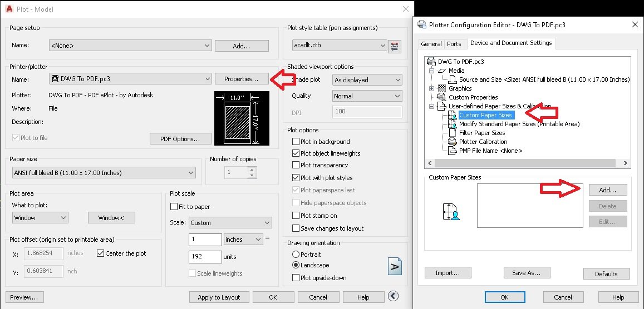Open the Shade plot dropdown

367,80
